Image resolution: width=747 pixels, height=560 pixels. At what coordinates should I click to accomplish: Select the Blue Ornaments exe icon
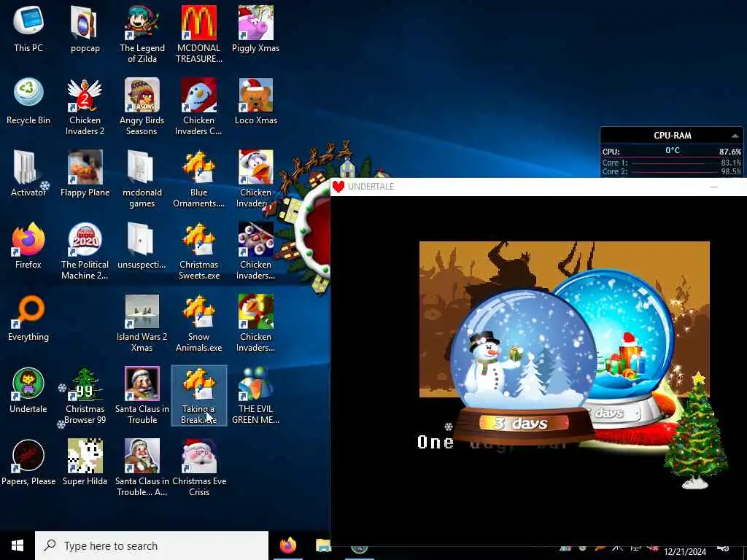click(198, 179)
